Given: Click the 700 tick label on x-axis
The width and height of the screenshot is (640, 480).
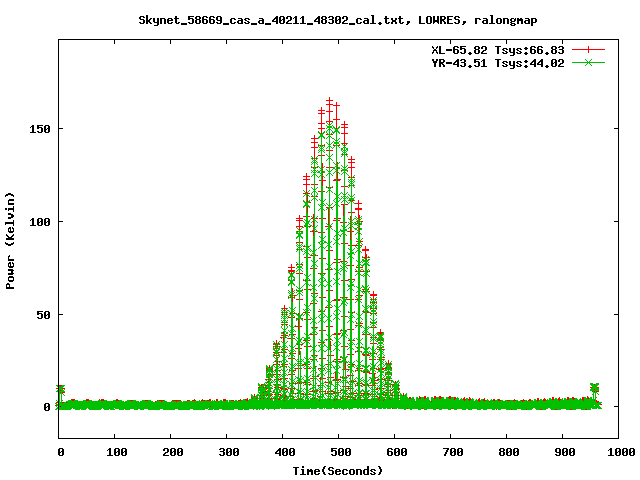Looking at the screenshot, I should tap(453, 452).
